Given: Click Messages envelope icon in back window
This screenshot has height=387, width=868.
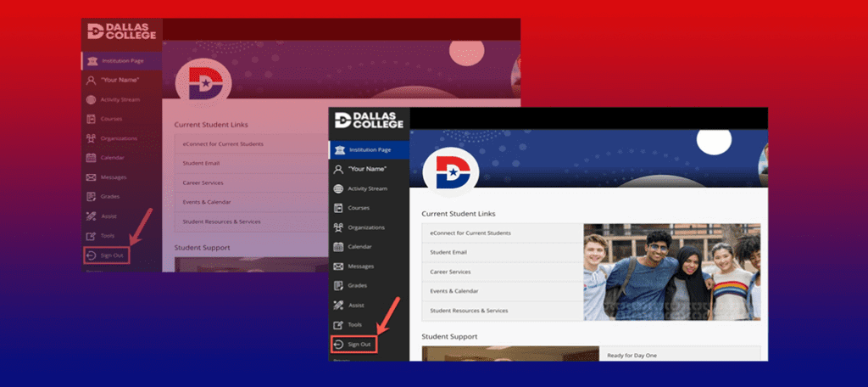Looking at the screenshot, I should point(92,177).
